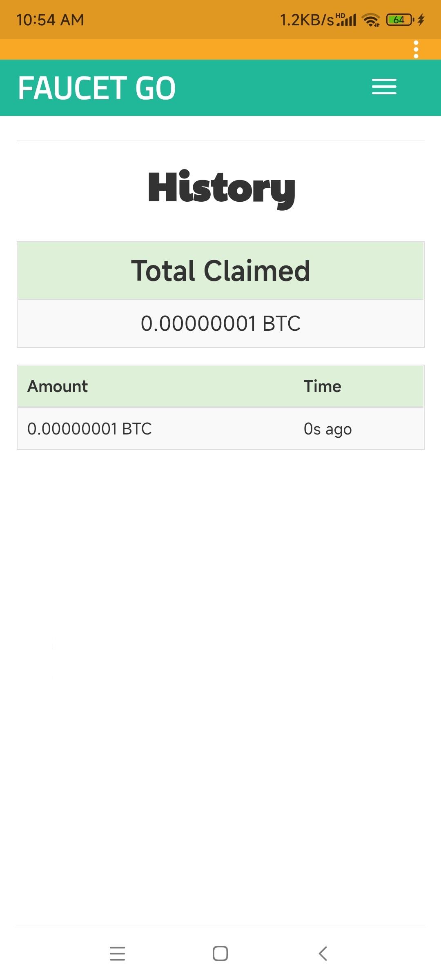Select the 0.00000001 BTC history row amount
The image size is (441, 980).
(89, 429)
